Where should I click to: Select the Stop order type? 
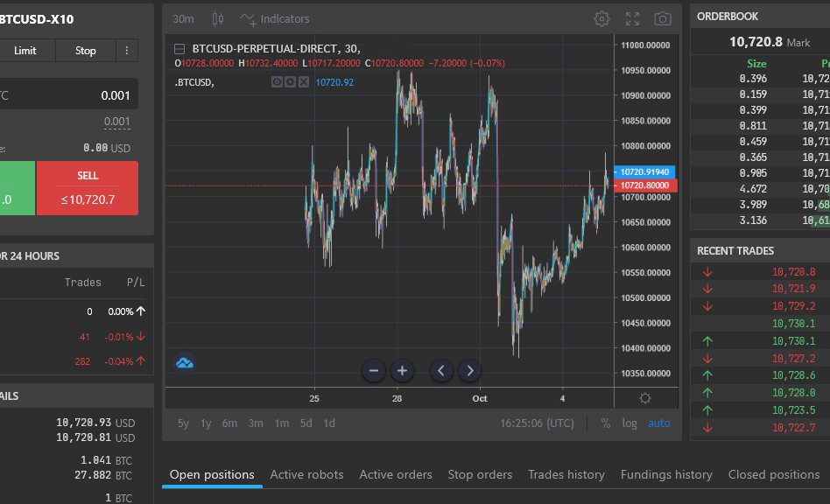coord(85,50)
